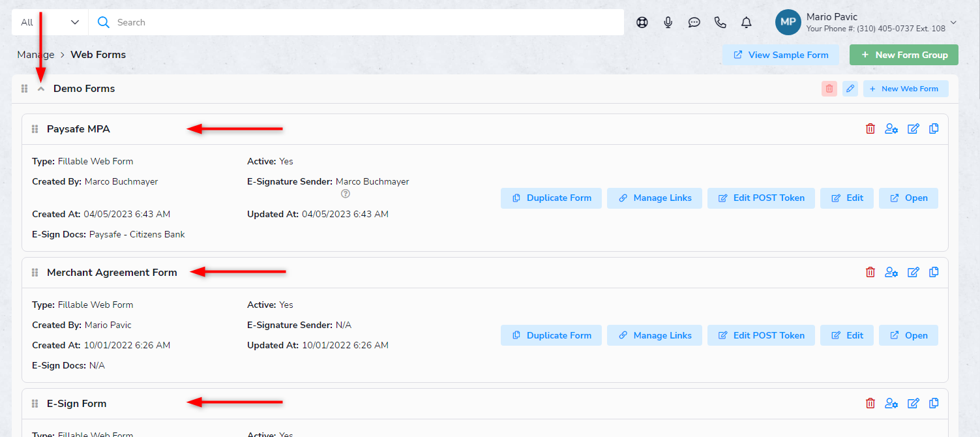Click the E-Sign Form title
The image size is (980, 437).
[x=76, y=404]
